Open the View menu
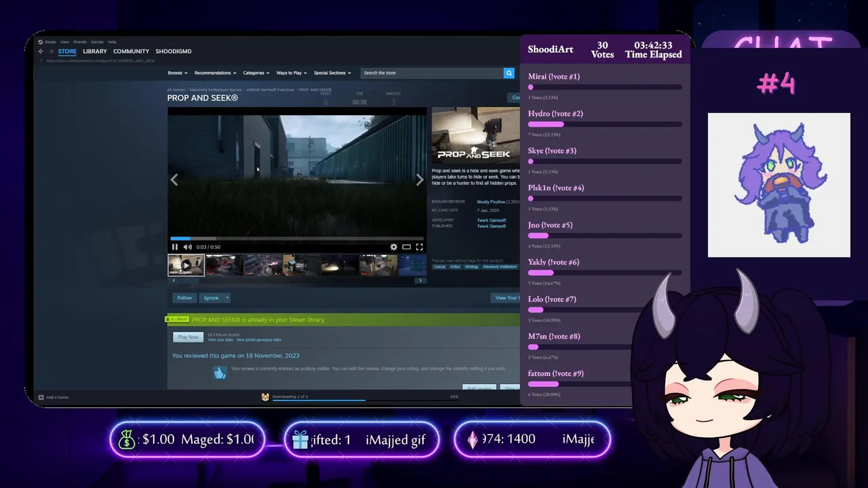Screen dimensions: 868x488 (x=65, y=42)
